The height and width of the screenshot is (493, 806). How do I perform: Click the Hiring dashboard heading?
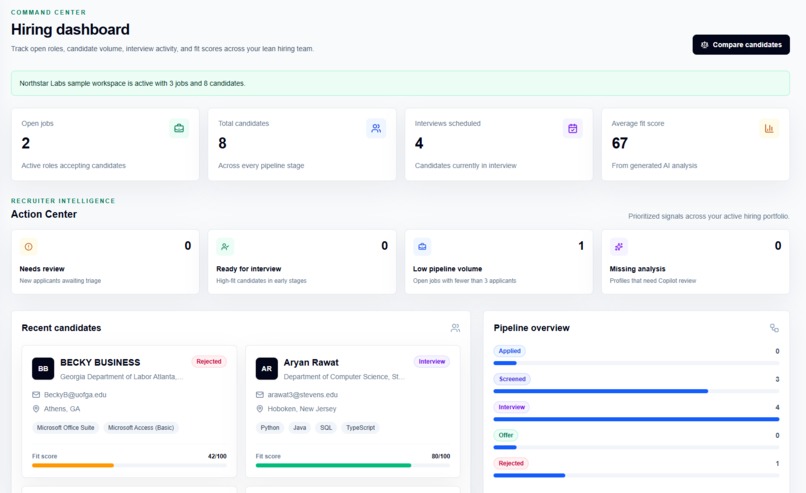coord(70,29)
